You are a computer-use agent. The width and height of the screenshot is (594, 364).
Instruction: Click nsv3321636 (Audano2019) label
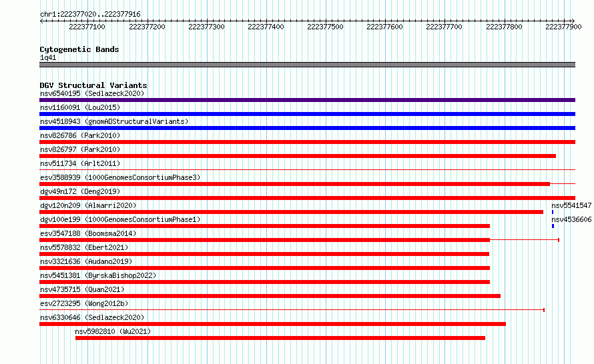pos(86,261)
